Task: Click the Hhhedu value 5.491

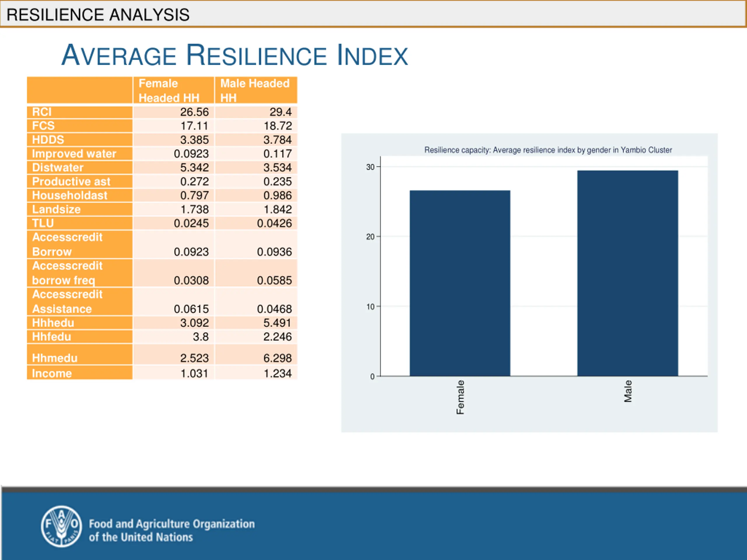Action: click(277, 323)
